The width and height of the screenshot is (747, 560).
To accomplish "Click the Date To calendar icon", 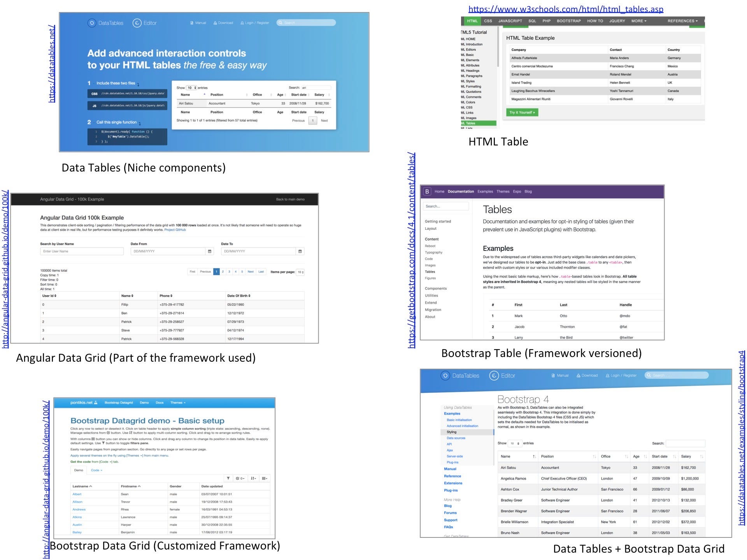I will click(300, 251).
